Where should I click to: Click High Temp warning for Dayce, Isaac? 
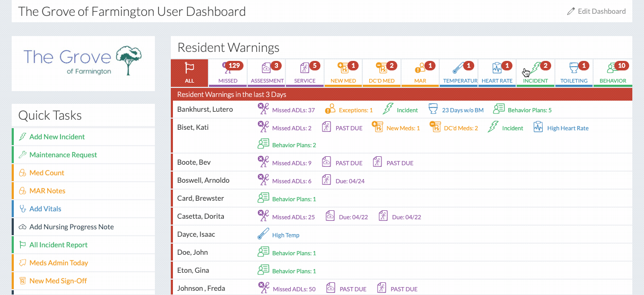pyautogui.click(x=285, y=235)
